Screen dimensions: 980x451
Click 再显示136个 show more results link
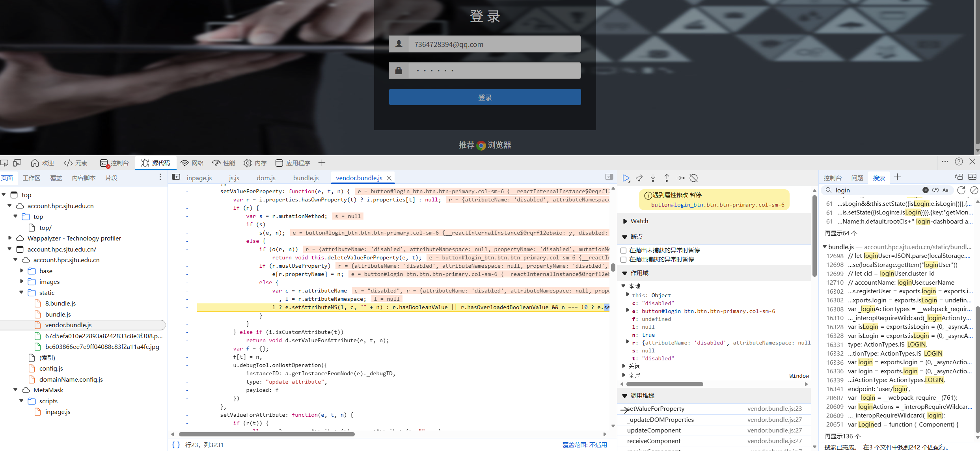coord(843,436)
